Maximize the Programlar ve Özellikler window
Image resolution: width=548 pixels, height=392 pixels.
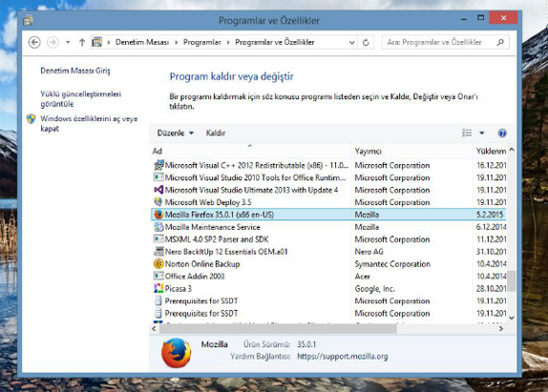tap(481, 18)
